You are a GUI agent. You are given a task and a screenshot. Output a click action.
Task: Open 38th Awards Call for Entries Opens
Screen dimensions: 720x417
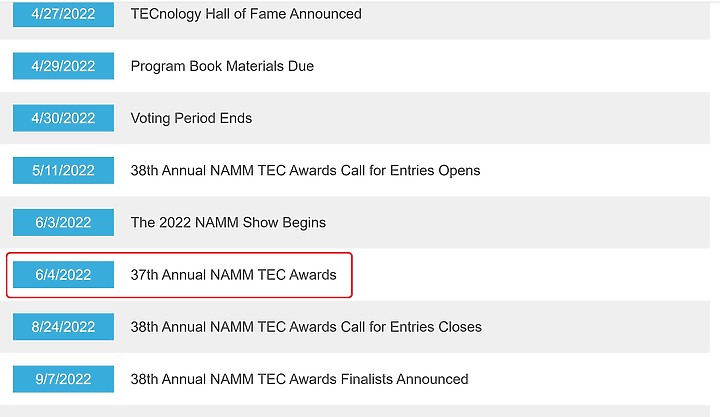[305, 170]
